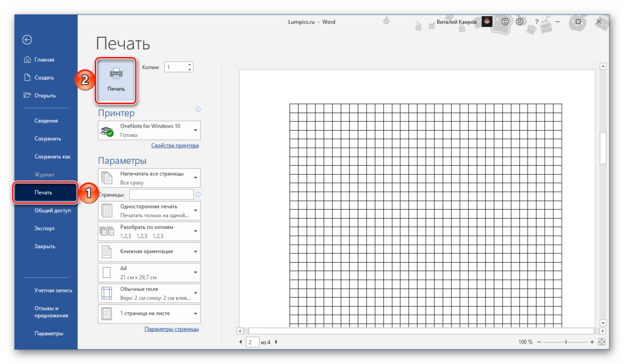Open the OneNote for Windows 10 printer dropdown
This screenshot has width=624, height=364.
tap(149, 131)
